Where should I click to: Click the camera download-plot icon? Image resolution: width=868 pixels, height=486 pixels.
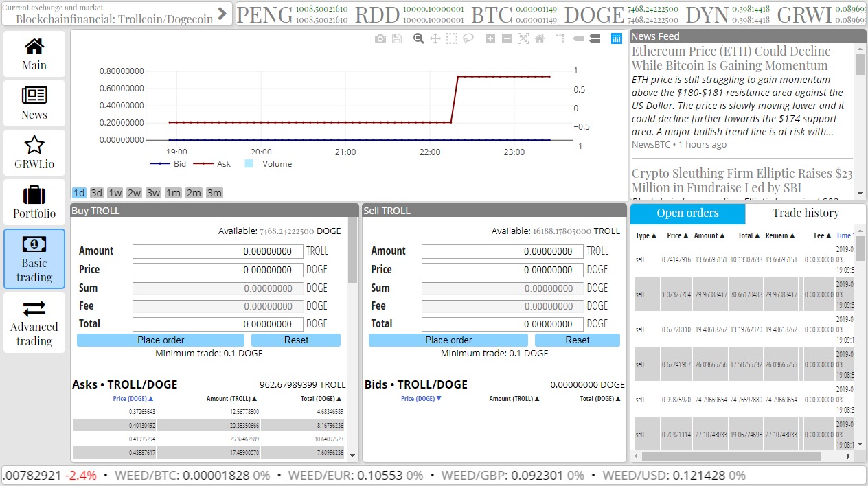point(380,39)
